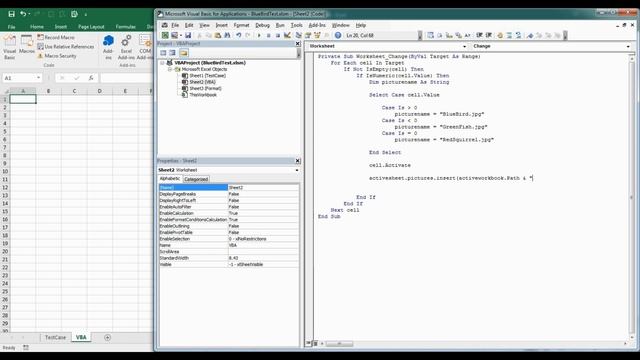
Task: Save the VBA project with the floppy icon
Action: pos(188,36)
